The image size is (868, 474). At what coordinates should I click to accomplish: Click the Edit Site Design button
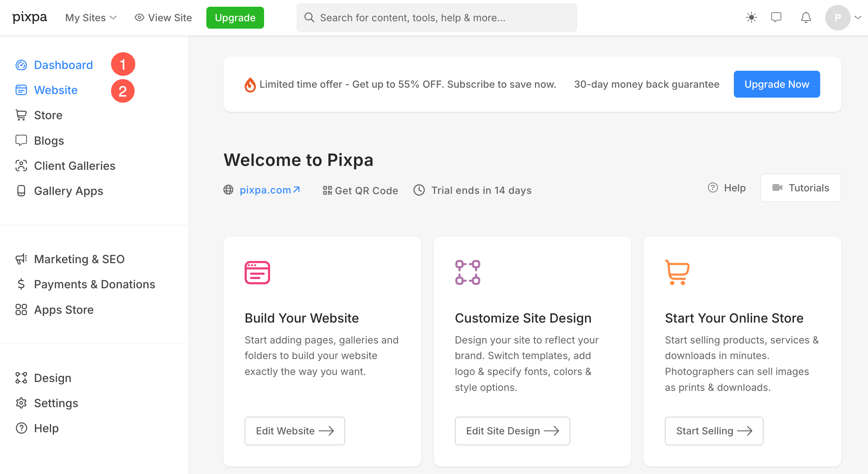[x=512, y=431]
